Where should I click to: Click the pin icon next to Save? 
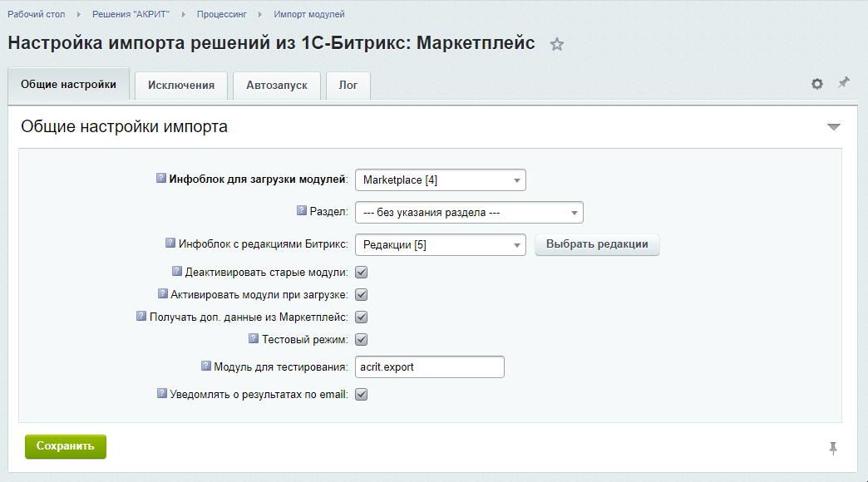click(x=832, y=449)
